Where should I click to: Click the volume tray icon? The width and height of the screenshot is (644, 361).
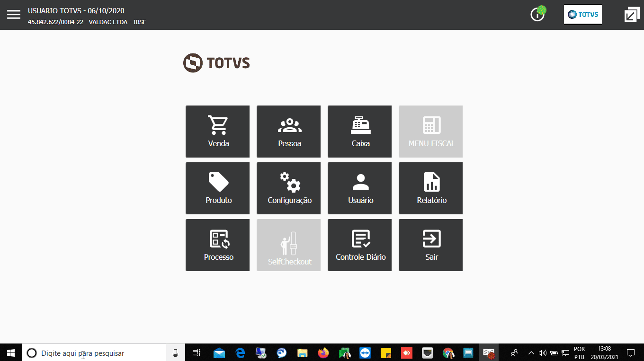[543, 353]
